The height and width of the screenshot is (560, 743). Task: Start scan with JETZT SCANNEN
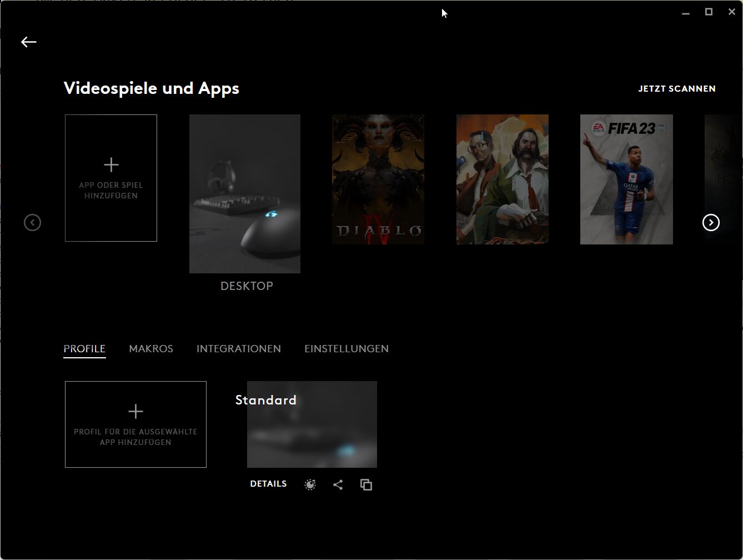click(x=676, y=89)
